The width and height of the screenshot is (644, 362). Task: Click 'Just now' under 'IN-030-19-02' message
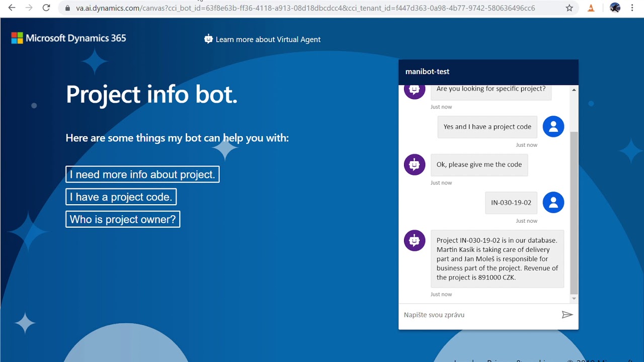click(x=527, y=221)
